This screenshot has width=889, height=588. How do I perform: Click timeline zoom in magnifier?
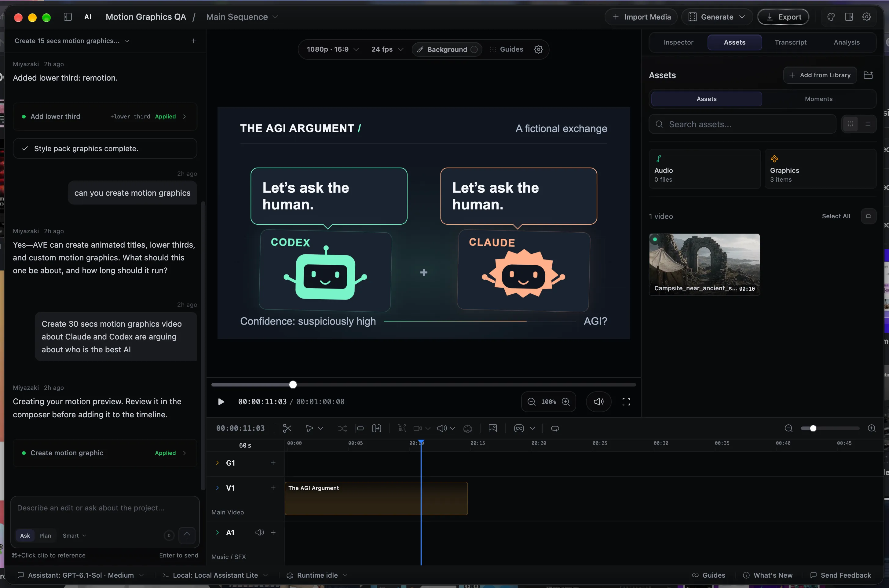point(872,428)
